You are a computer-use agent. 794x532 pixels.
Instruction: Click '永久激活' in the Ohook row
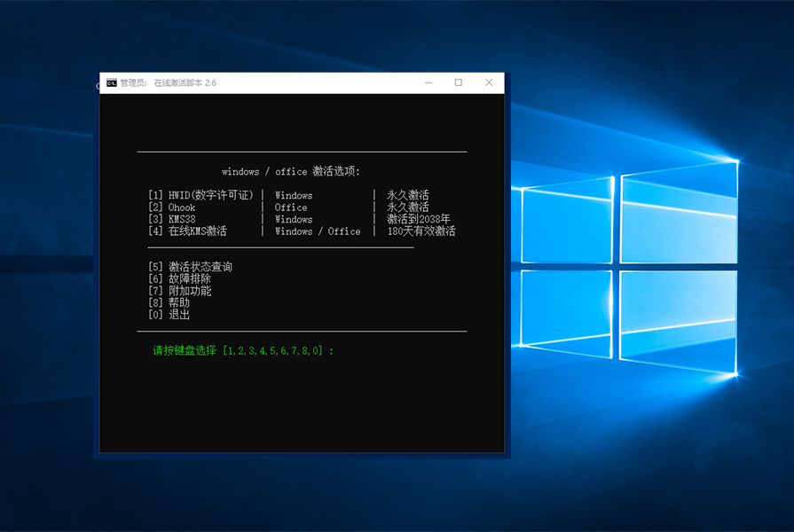click(x=408, y=207)
